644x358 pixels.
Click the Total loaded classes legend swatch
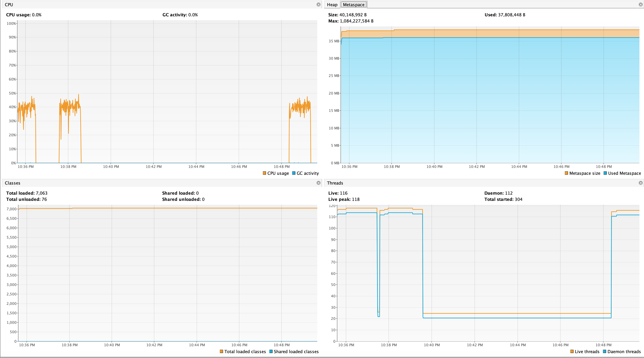pos(221,351)
